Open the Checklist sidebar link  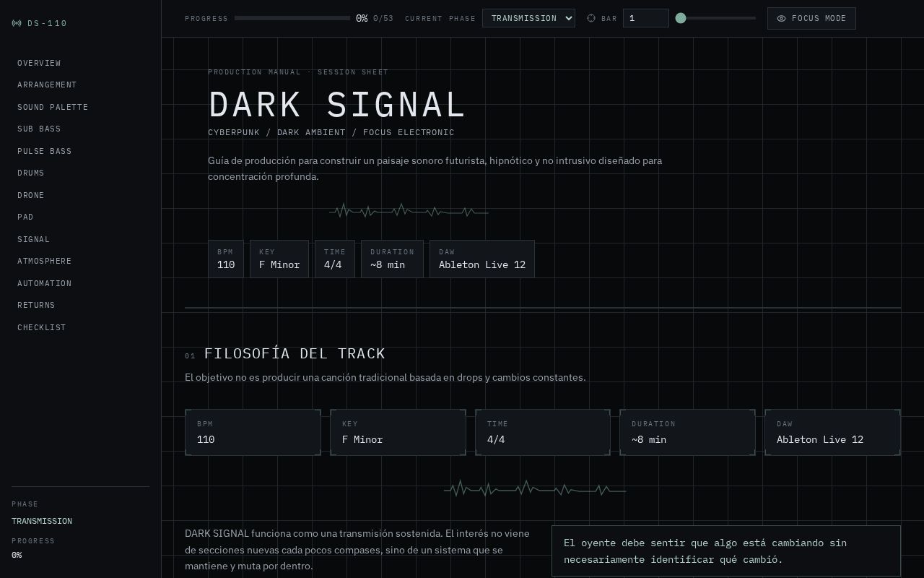click(42, 327)
